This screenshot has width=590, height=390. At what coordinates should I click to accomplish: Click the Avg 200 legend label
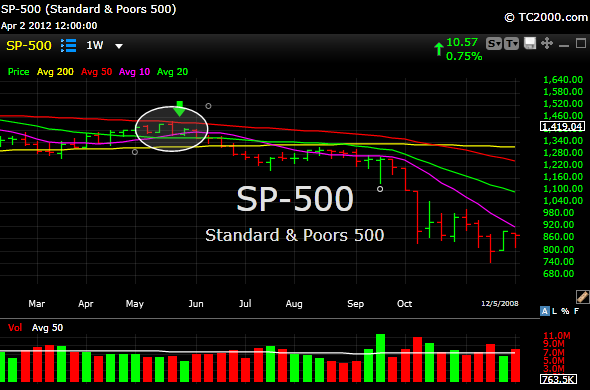55,72
